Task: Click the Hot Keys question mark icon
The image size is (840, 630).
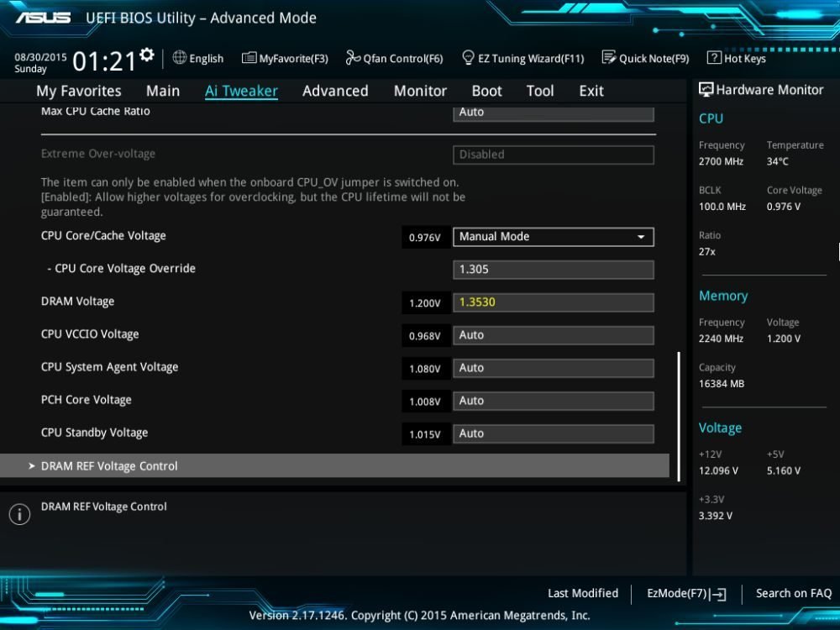Action: 714,57
